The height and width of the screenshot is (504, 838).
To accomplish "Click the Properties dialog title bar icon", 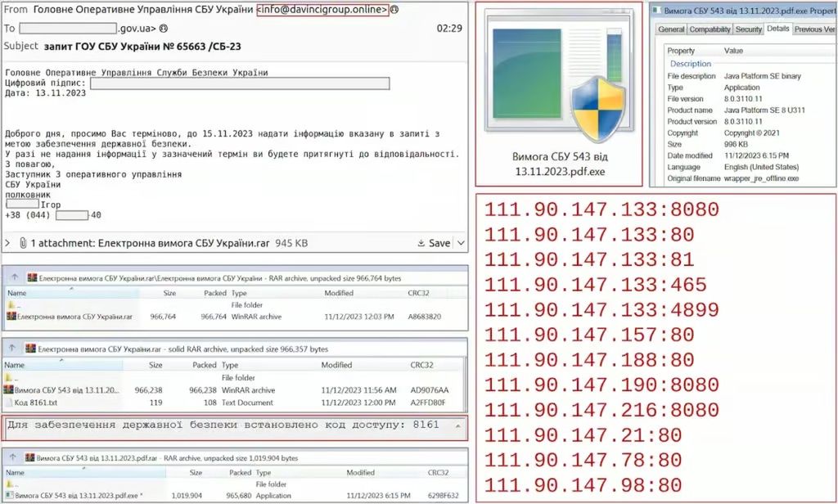I will click(x=657, y=10).
